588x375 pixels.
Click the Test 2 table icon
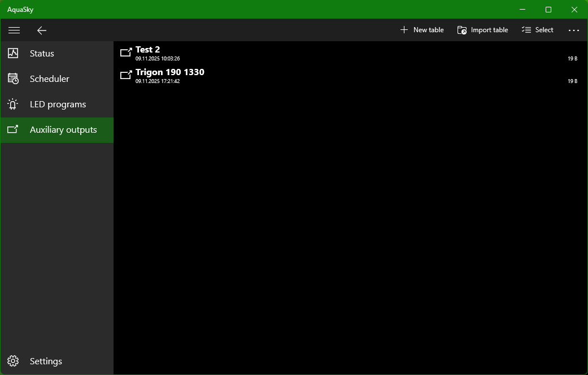point(126,53)
